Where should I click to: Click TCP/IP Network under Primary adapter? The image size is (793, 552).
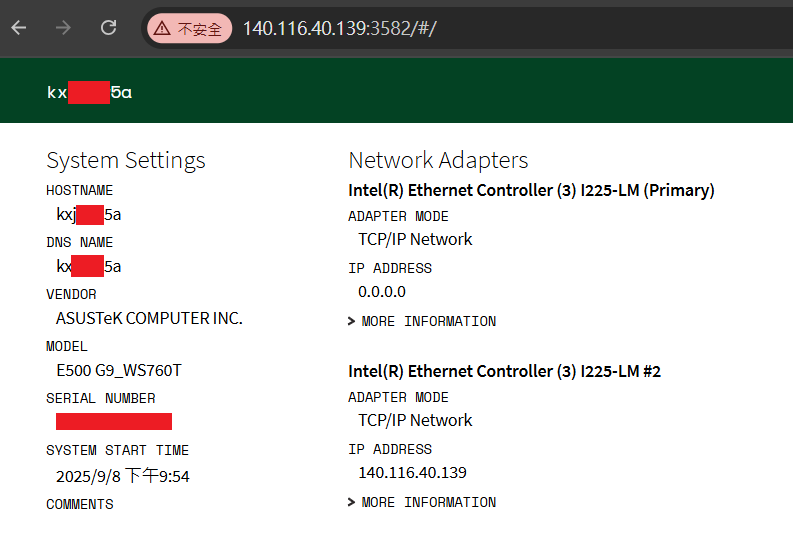[415, 239]
